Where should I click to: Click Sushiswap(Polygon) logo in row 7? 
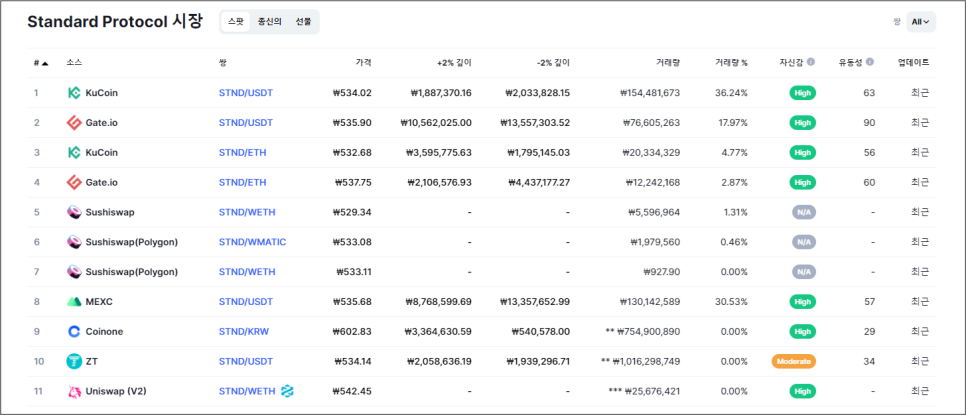pyautogui.click(x=74, y=272)
